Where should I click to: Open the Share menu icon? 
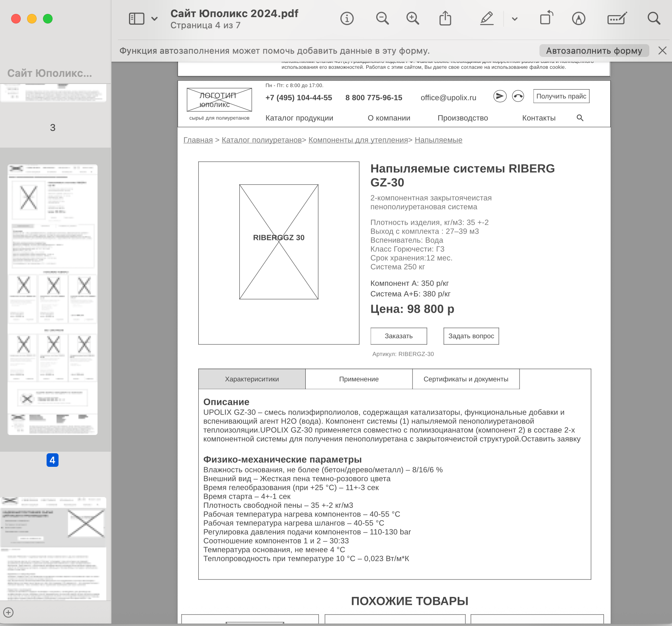(x=445, y=18)
